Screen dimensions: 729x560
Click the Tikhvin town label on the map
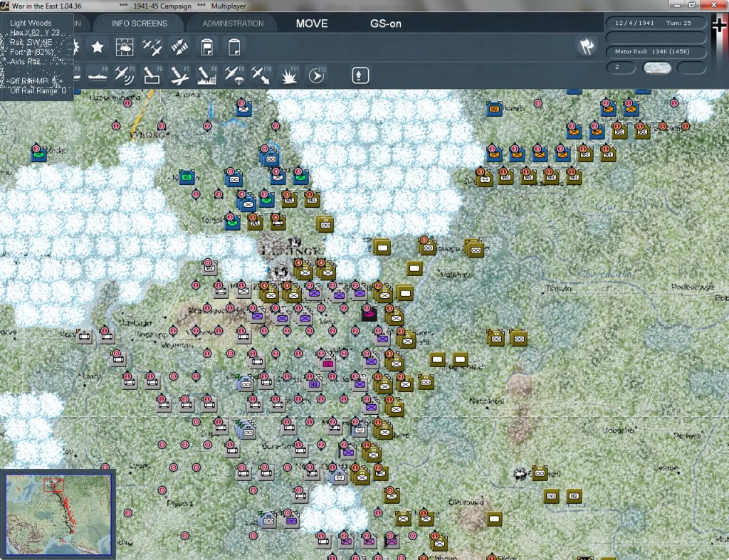pyautogui.click(x=558, y=289)
